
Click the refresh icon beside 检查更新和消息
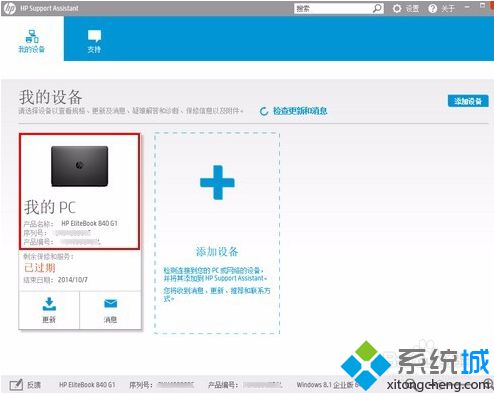(264, 111)
